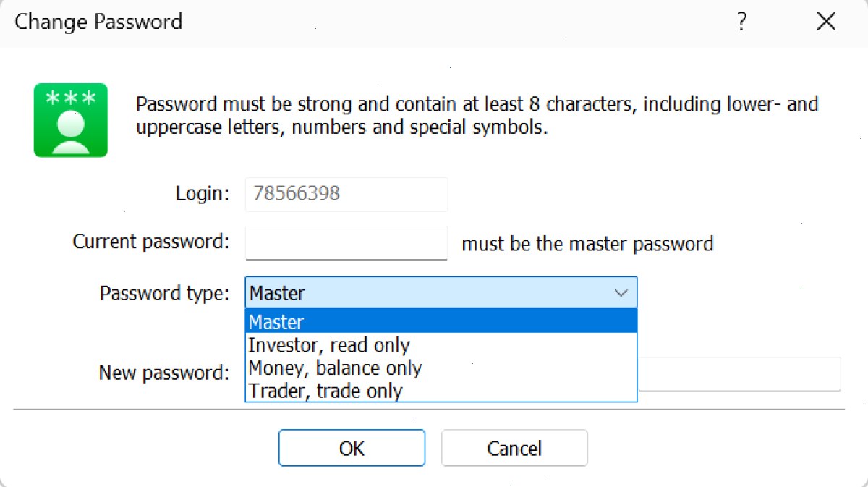The height and width of the screenshot is (487, 868).
Task: Click the Password type combo box showing Master
Action: tap(441, 292)
